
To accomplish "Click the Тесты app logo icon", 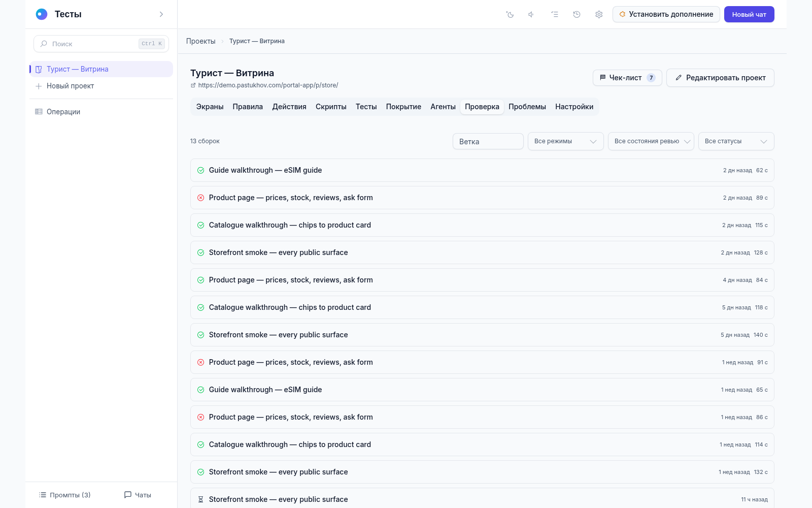I will pyautogui.click(x=42, y=14).
